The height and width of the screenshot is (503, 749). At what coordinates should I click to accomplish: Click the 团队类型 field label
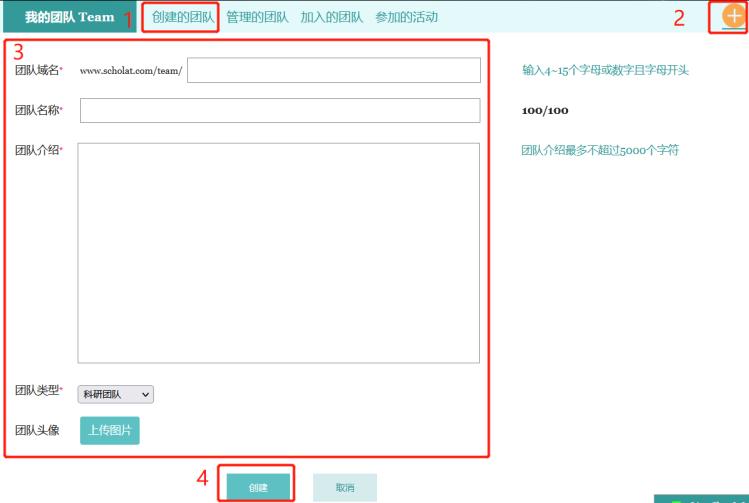click(x=37, y=391)
